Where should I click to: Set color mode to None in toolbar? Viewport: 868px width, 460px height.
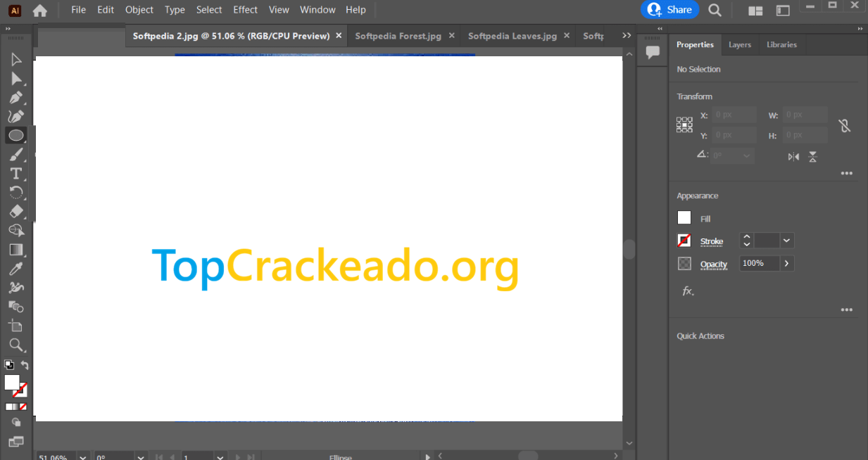23,407
